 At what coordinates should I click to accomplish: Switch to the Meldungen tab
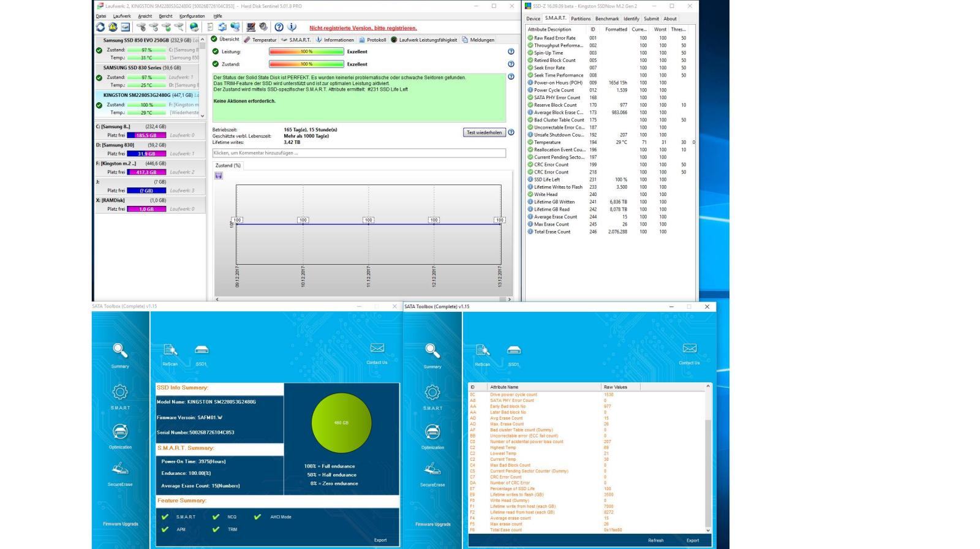(x=478, y=40)
